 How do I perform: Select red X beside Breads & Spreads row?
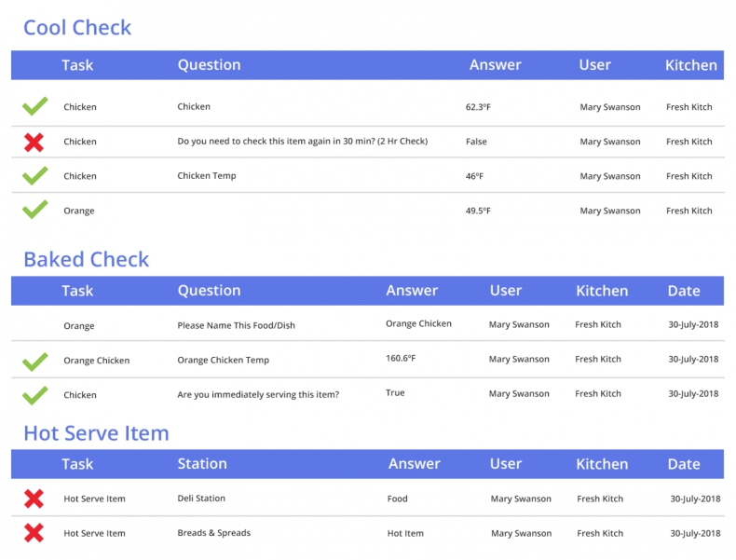click(34, 534)
